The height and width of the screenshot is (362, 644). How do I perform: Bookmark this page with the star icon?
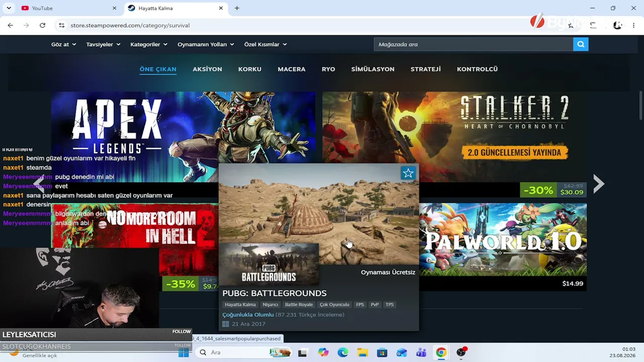coord(571,25)
